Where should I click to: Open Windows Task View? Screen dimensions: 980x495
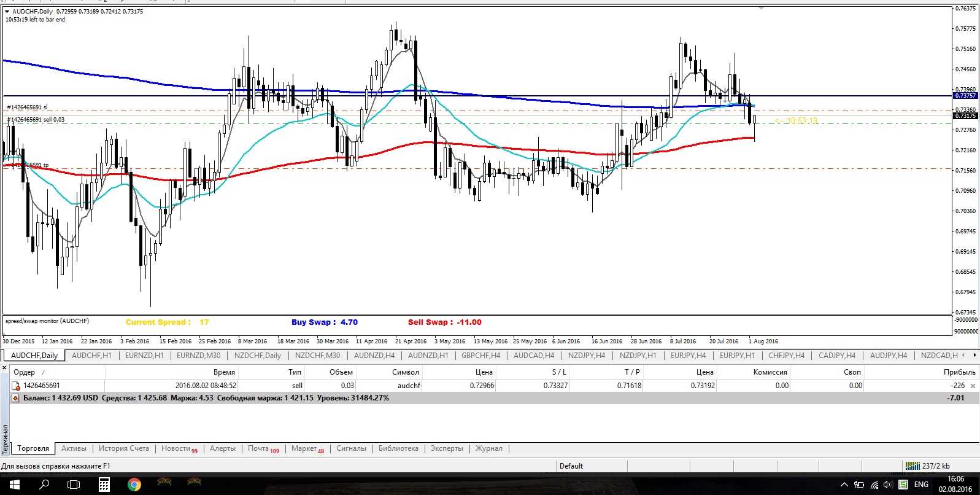click(x=74, y=485)
